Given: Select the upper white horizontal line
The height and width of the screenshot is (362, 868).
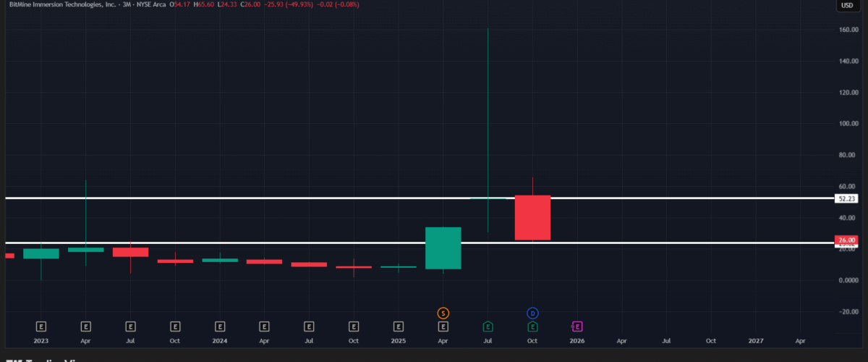Looking at the screenshot, I should coord(289,198).
